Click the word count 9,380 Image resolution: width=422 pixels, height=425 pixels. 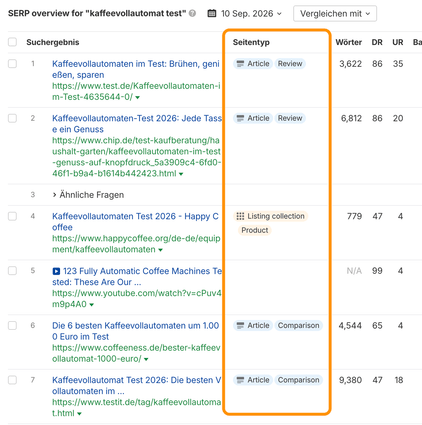[351, 380]
